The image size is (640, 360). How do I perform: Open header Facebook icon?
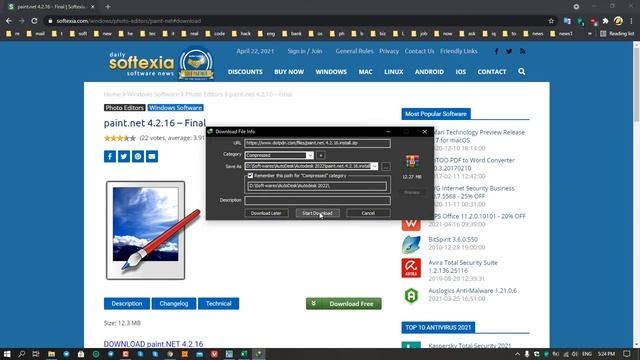(x=496, y=51)
